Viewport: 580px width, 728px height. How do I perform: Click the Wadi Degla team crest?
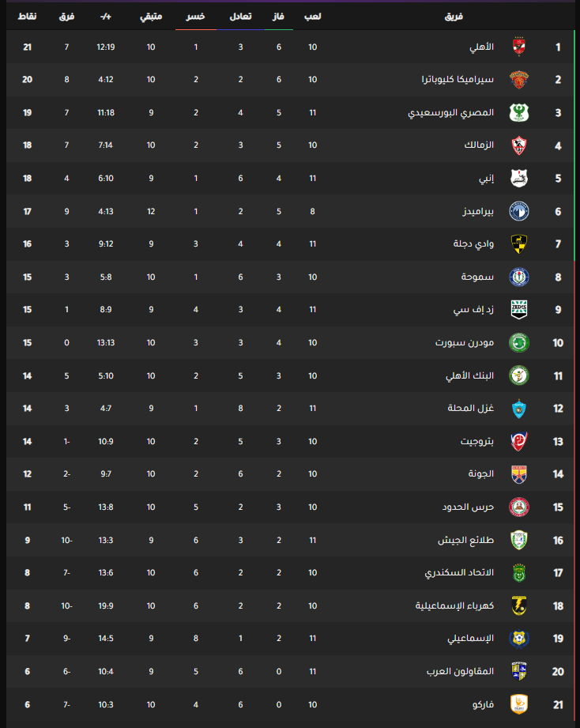click(x=518, y=244)
